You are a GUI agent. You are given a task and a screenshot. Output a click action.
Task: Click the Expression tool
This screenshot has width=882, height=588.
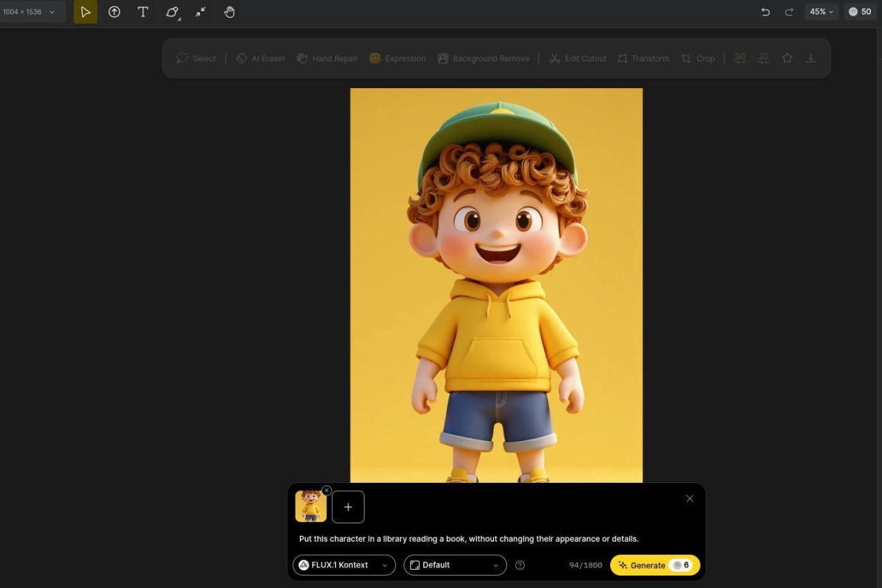(x=397, y=58)
